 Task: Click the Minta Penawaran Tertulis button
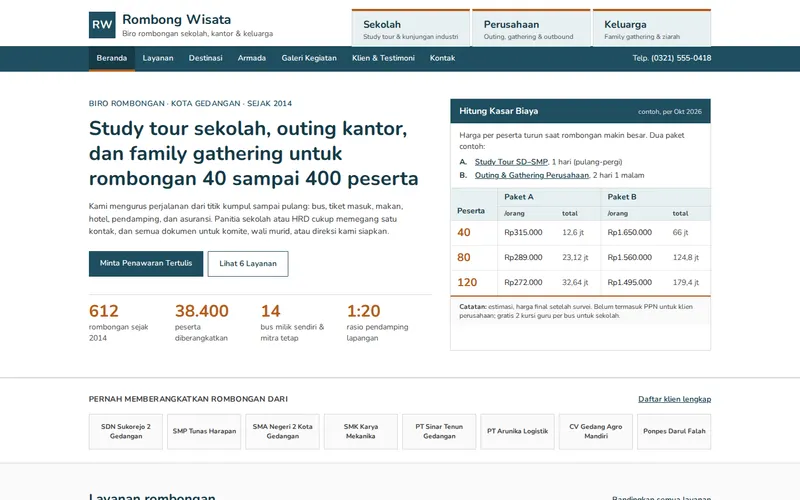pyautogui.click(x=146, y=264)
